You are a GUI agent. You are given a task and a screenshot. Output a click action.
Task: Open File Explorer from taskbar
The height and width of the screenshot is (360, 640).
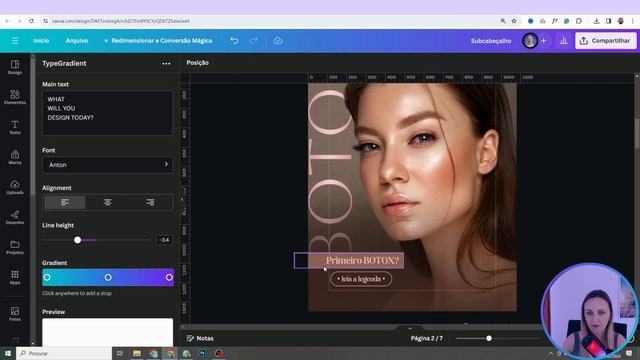tap(137, 353)
